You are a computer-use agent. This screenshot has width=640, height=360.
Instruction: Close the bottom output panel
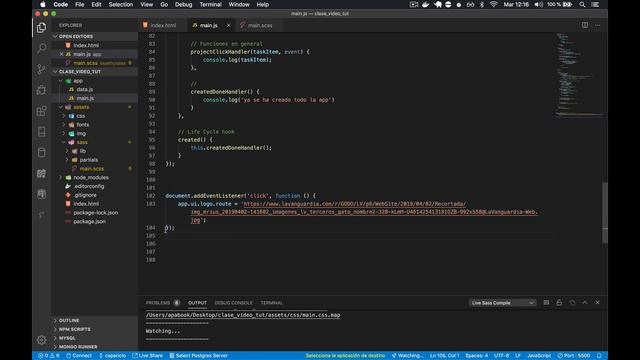click(x=598, y=302)
